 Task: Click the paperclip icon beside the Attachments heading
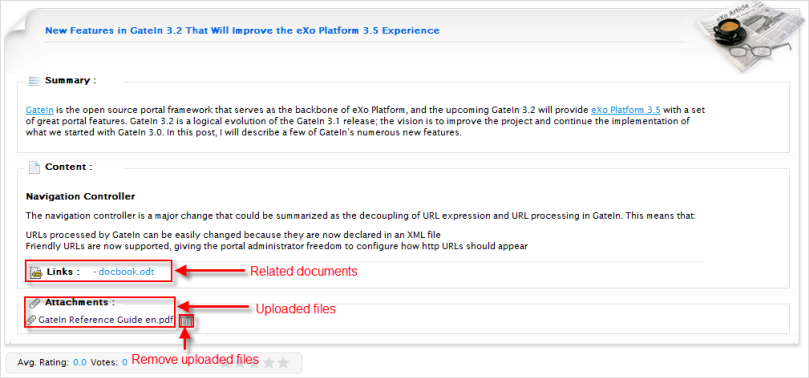coord(35,303)
